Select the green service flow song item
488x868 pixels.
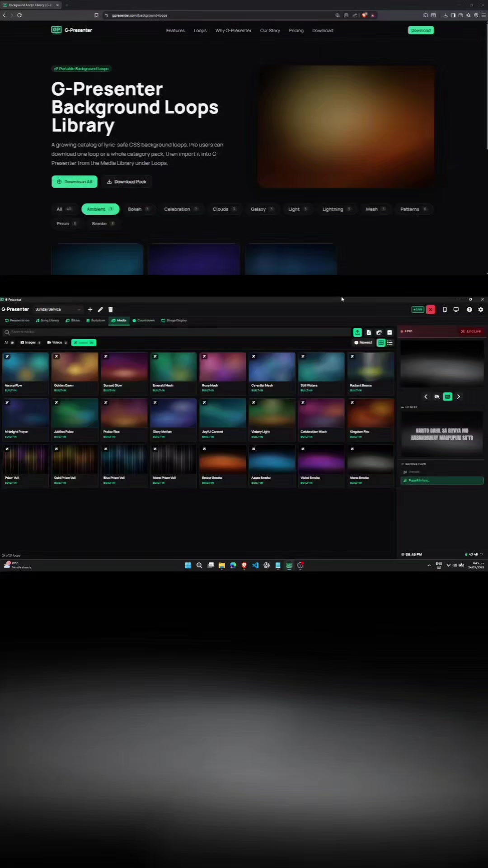442,481
